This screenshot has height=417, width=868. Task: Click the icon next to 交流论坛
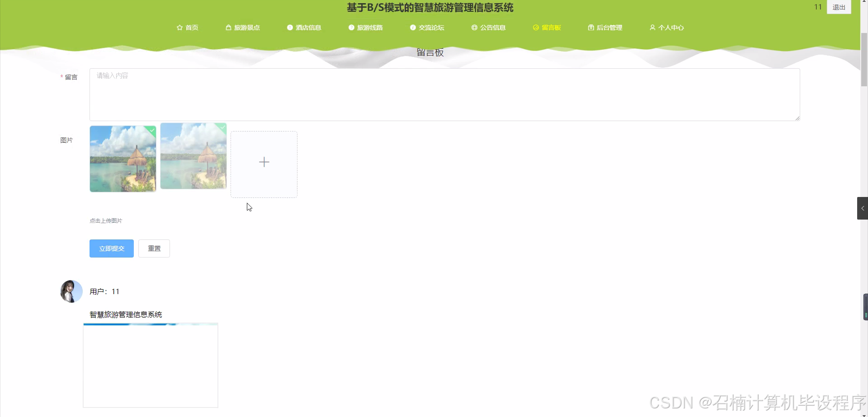pyautogui.click(x=412, y=28)
